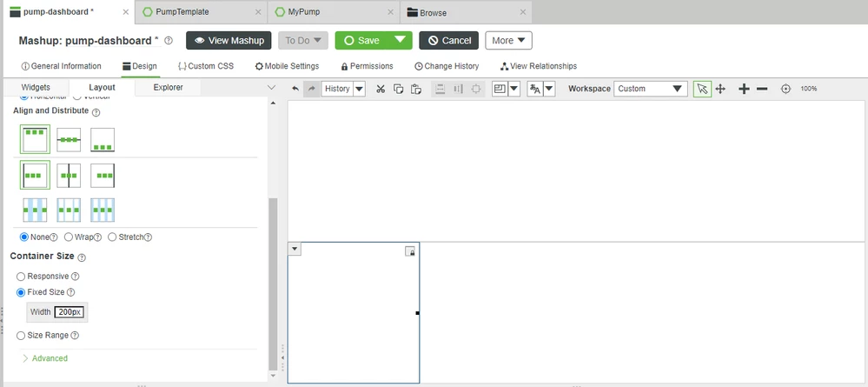
Task: Switch to the Widgets panel tab
Action: tap(36, 87)
